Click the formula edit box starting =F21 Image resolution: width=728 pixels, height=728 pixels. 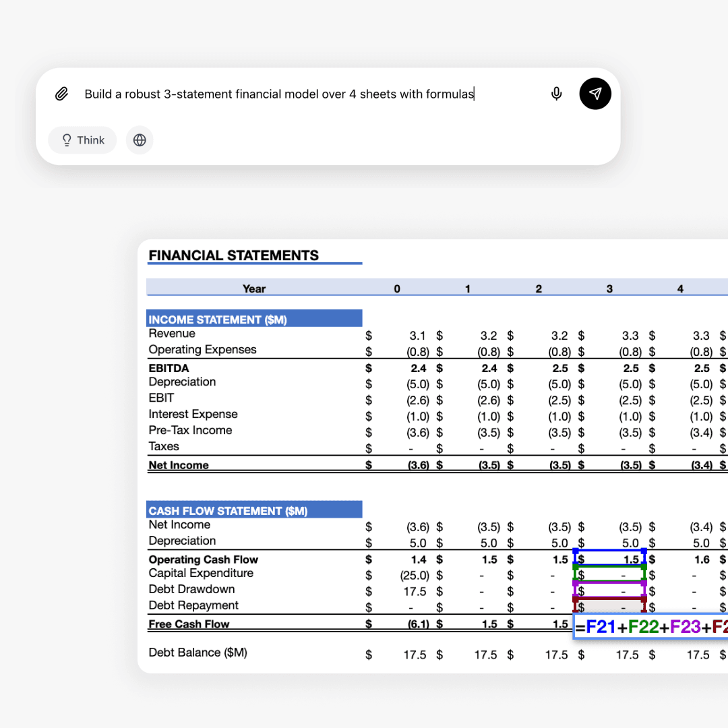point(650,626)
